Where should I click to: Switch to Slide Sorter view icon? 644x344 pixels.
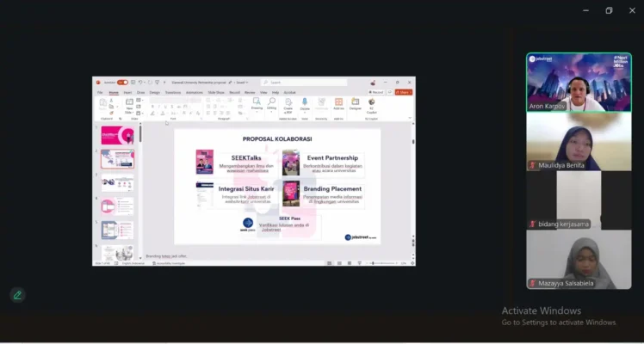tap(339, 263)
